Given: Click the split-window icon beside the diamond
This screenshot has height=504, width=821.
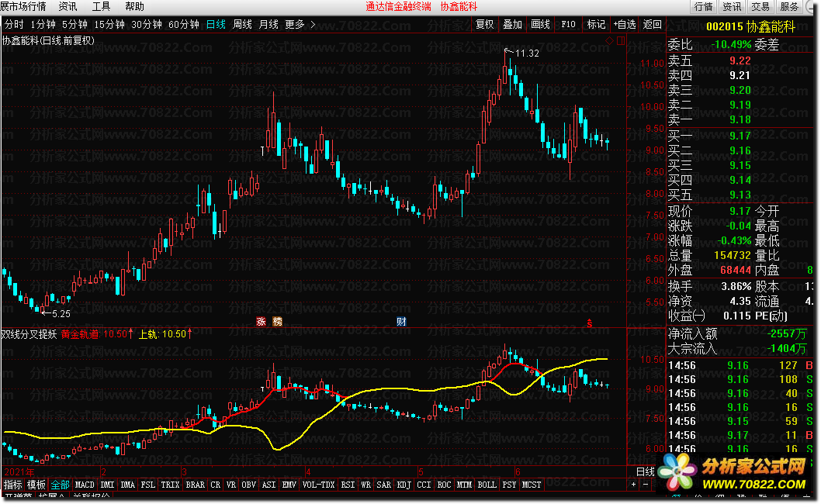Looking at the screenshot, I should click(621, 40).
